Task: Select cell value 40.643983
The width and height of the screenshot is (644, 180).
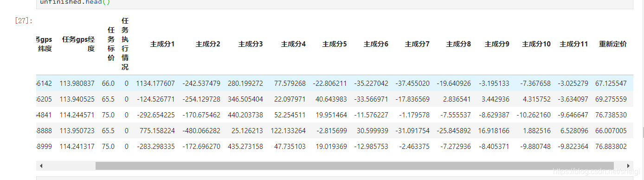Action: pos(331,99)
